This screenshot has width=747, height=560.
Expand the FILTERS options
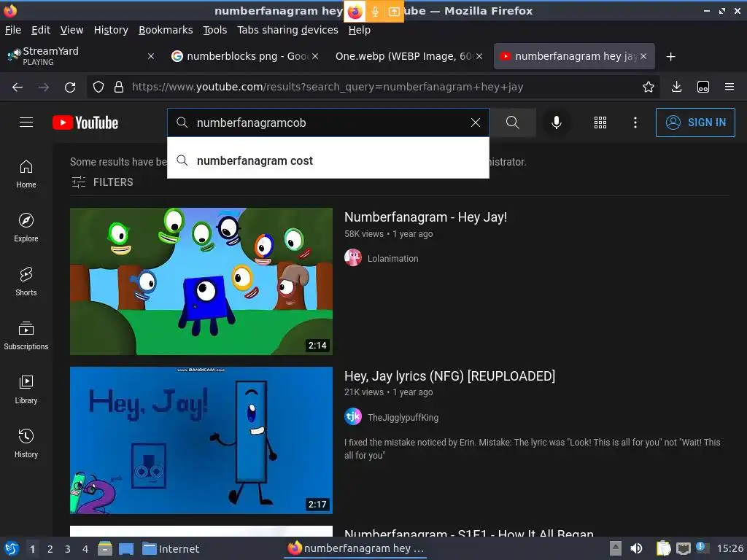(102, 182)
